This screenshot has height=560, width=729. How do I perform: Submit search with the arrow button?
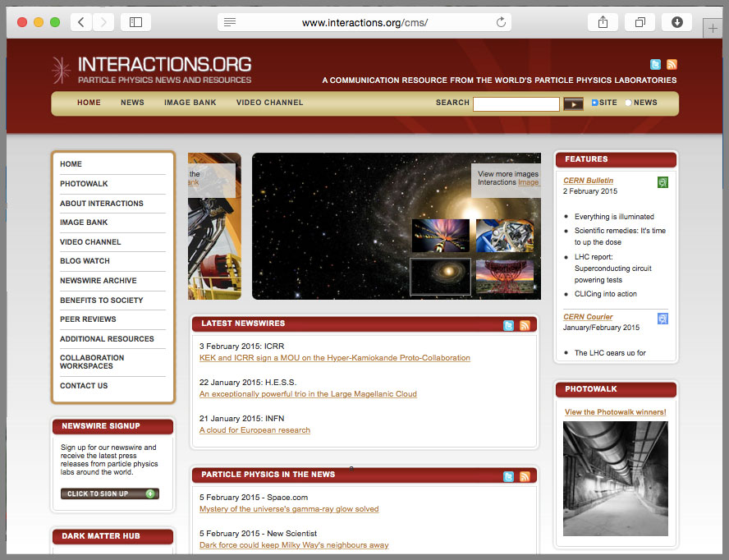[x=573, y=103]
